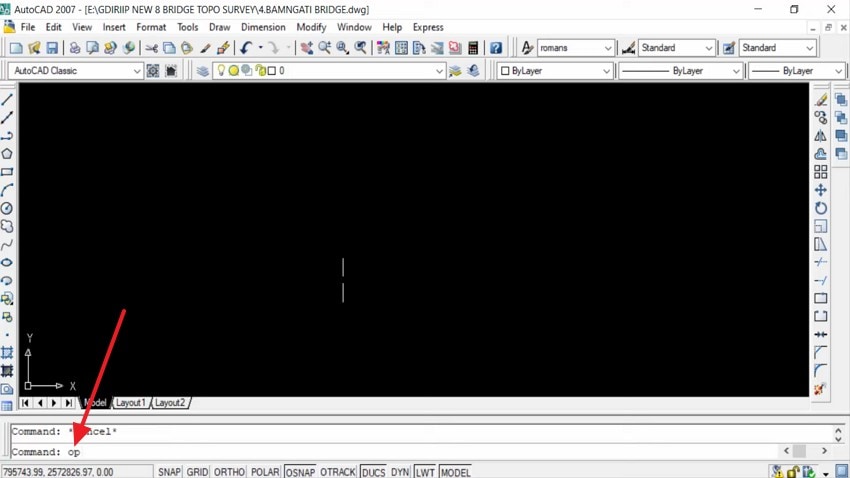Toggle DYN dynamic input
This screenshot has width=850, height=478.
[x=400, y=472]
